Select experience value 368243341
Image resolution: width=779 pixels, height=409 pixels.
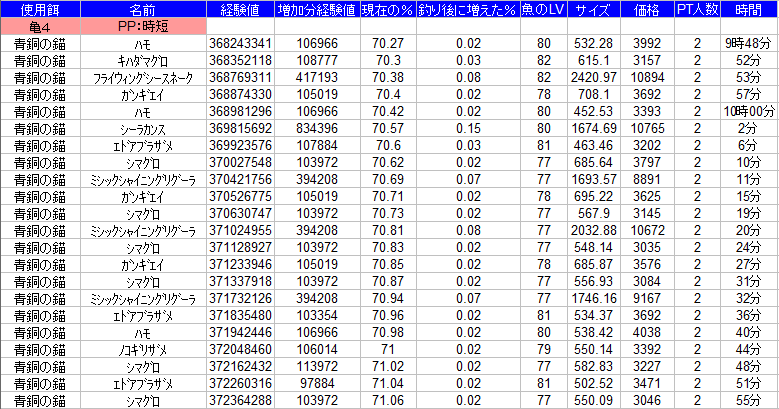click(x=241, y=44)
